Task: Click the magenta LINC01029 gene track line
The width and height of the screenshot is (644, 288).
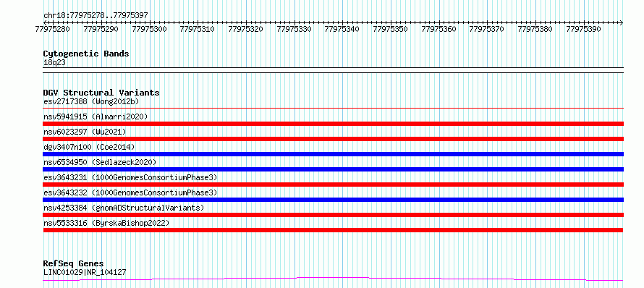Action: click(x=333, y=279)
